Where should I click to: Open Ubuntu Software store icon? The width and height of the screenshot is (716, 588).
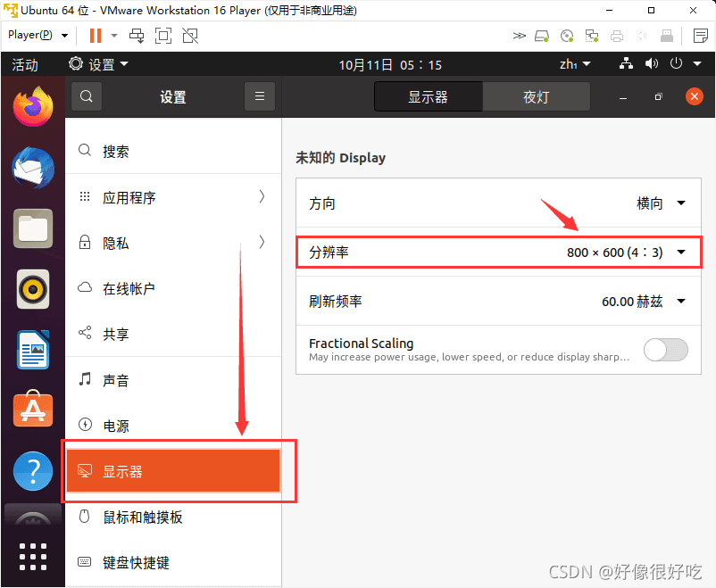point(33,409)
